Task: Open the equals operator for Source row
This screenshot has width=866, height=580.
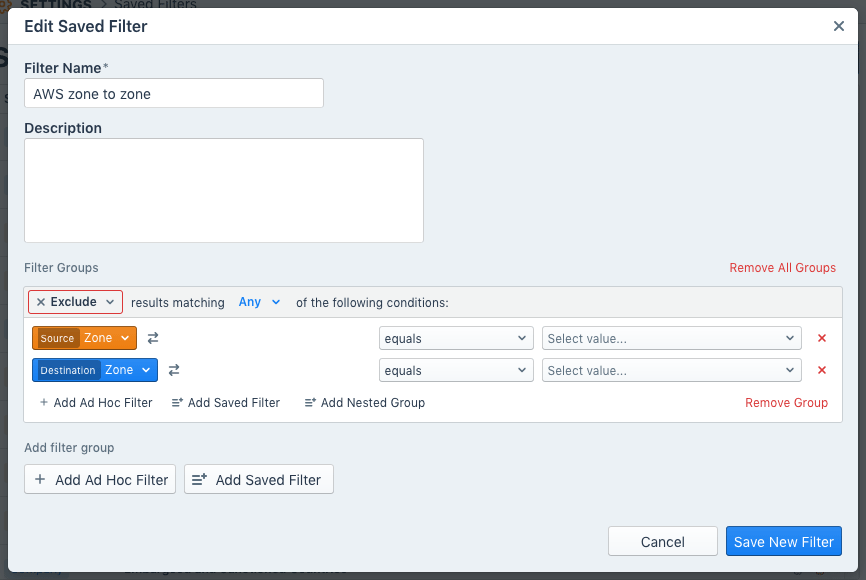Action: pos(455,339)
